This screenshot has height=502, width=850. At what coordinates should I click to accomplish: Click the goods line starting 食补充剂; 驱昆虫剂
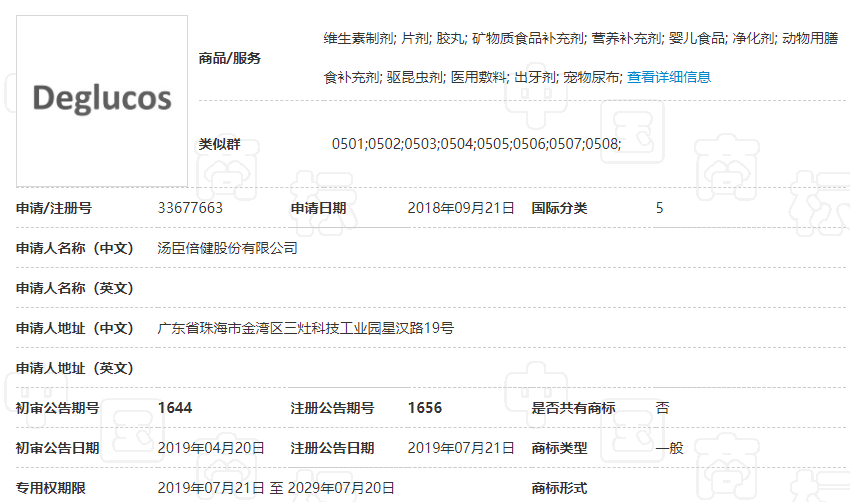point(473,78)
